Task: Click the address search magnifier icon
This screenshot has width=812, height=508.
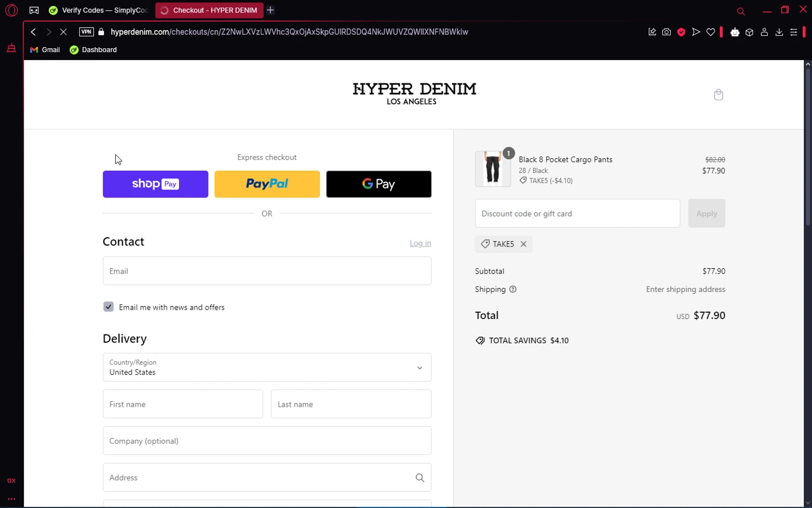Action: 420,478
